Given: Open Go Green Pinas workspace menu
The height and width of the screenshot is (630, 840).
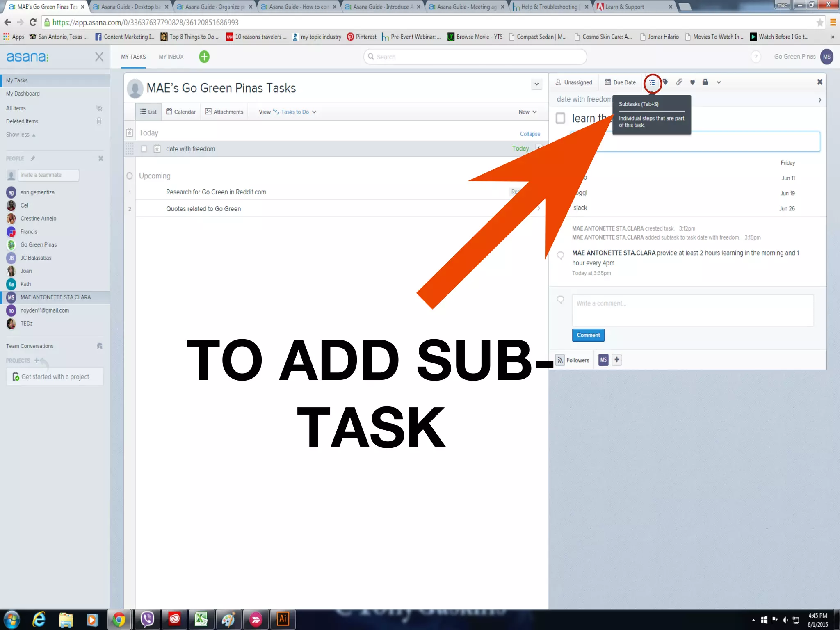Looking at the screenshot, I should (x=794, y=57).
